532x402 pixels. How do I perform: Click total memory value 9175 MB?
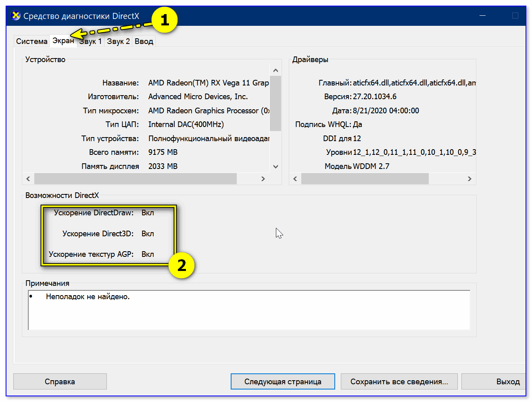pos(163,152)
